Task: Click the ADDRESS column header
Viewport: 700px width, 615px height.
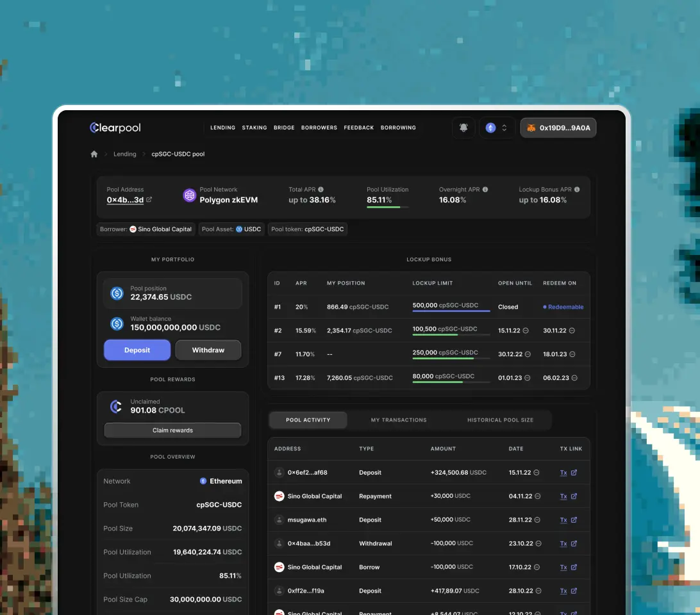Action: [287, 449]
